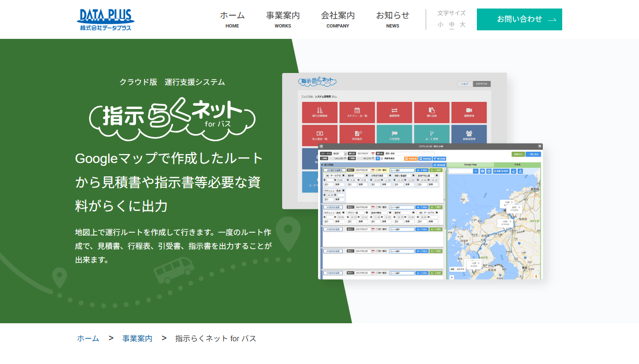This screenshot has width=639, height=364.
Task: Open the calendar schedule list tile
Action: (357, 112)
